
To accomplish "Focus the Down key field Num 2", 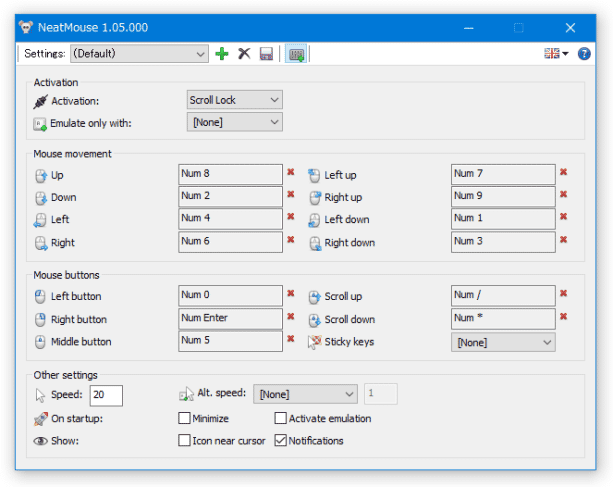I will (x=230, y=197).
